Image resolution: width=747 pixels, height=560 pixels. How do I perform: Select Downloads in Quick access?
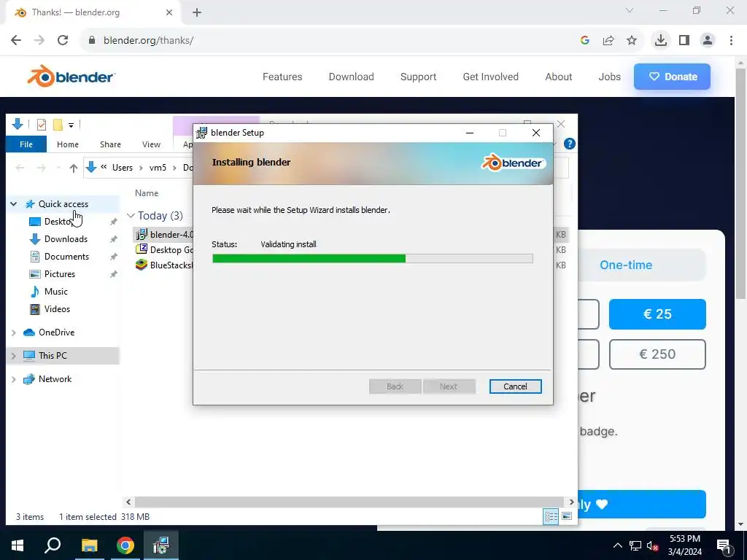[66, 239]
